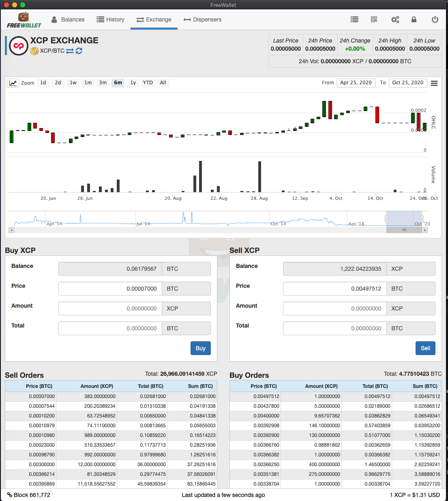Set chart zoom to YTD
The image size is (448, 501).
(148, 83)
